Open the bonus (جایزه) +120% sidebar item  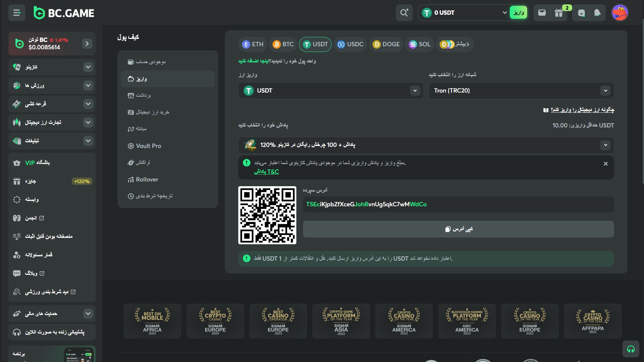tap(52, 181)
